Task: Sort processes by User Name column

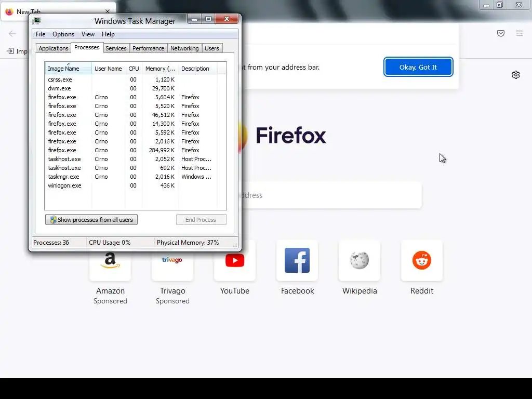Action: [108, 69]
